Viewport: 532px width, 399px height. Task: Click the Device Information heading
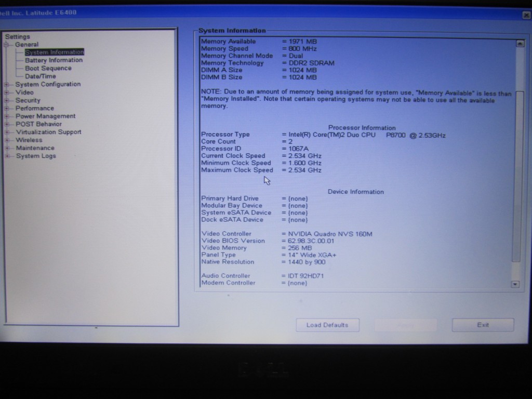coord(355,192)
